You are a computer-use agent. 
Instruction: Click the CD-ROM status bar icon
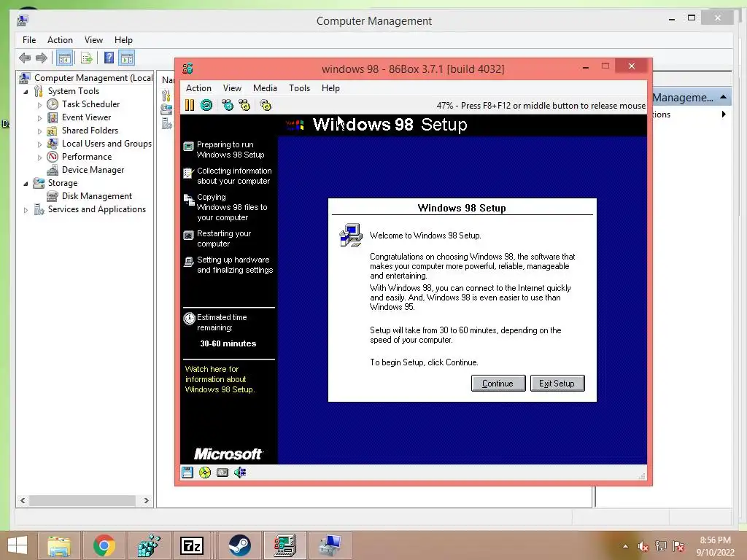(205, 472)
